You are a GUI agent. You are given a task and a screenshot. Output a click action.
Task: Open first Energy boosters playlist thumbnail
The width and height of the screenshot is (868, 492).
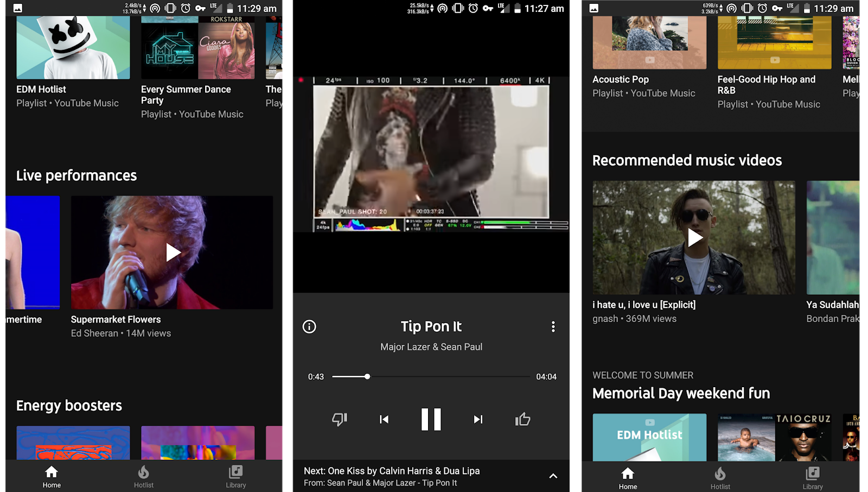pyautogui.click(x=73, y=443)
